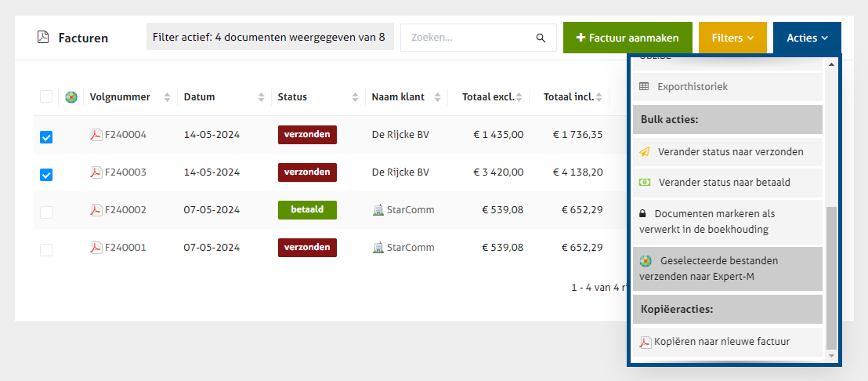The image size is (868, 381).
Task: Click the 'Factuur aanmaken' button
Action: tap(627, 38)
